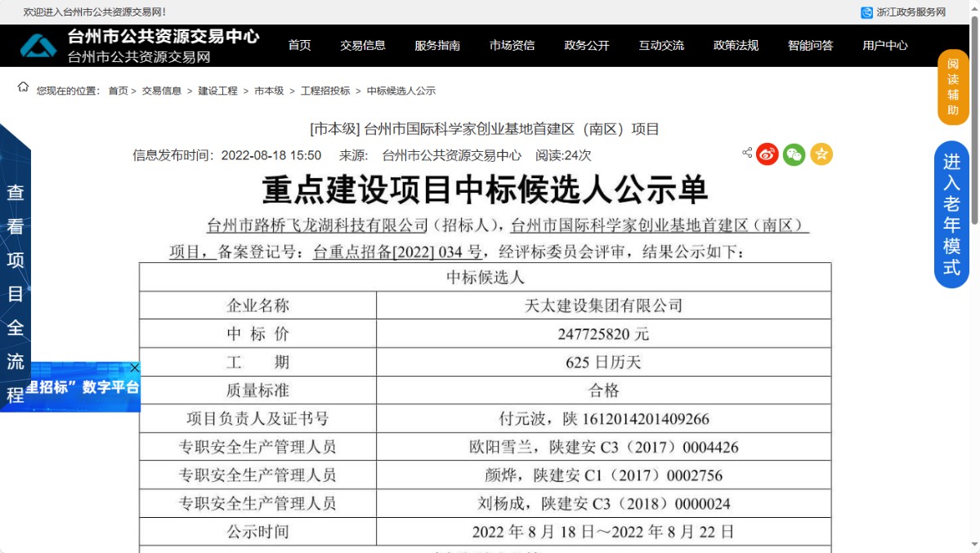Click the 企业名称 row label

point(257,305)
